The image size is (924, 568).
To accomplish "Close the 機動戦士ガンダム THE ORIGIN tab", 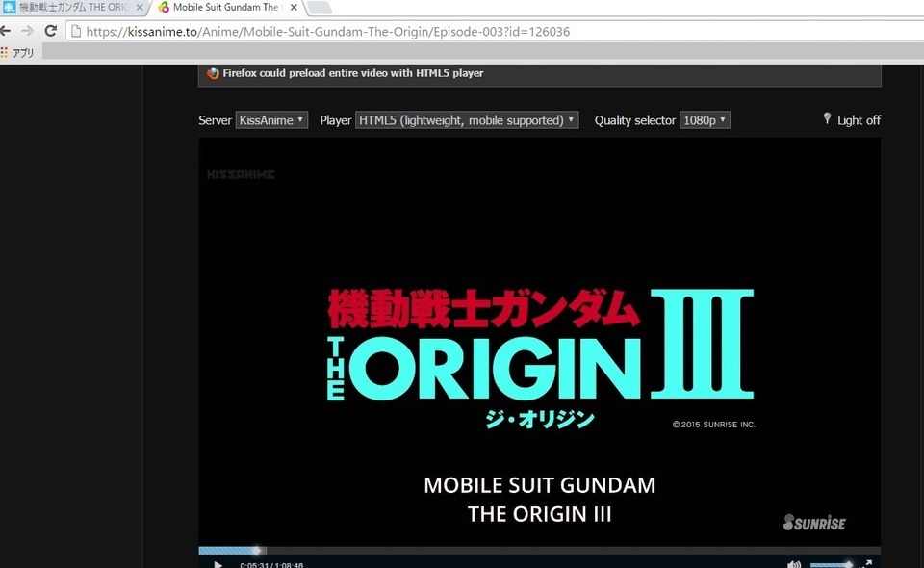I will pos(140,8).
